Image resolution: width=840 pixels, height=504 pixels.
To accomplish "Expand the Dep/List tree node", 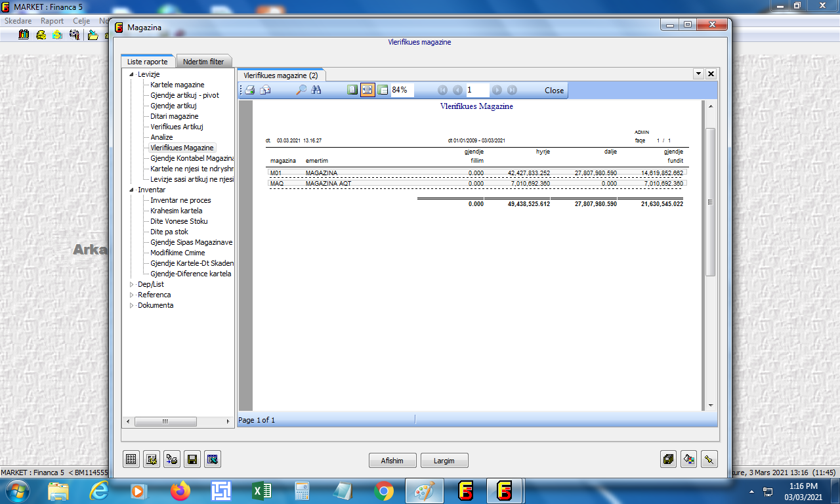I will click(131, 284).
